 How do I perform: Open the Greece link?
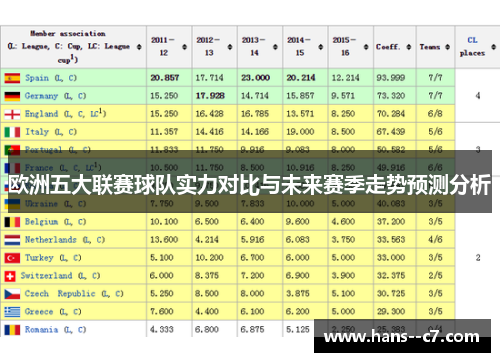[x=39, y=312]
